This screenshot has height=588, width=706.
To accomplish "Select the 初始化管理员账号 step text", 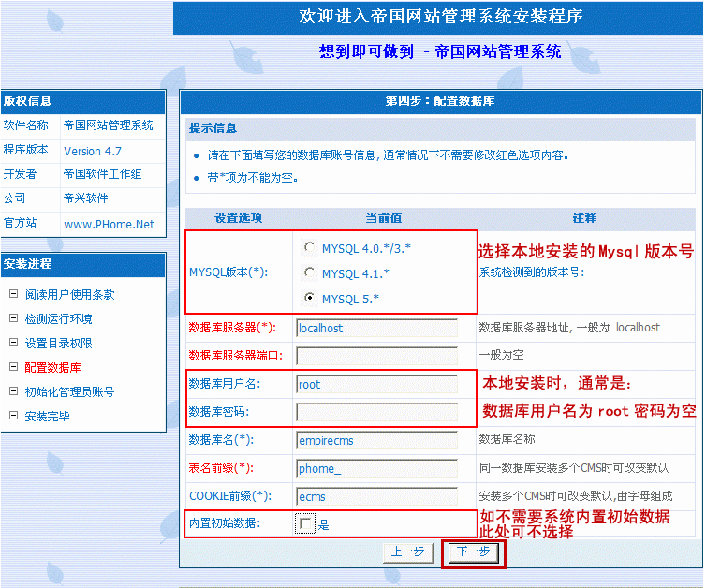I will click(70, 391).
